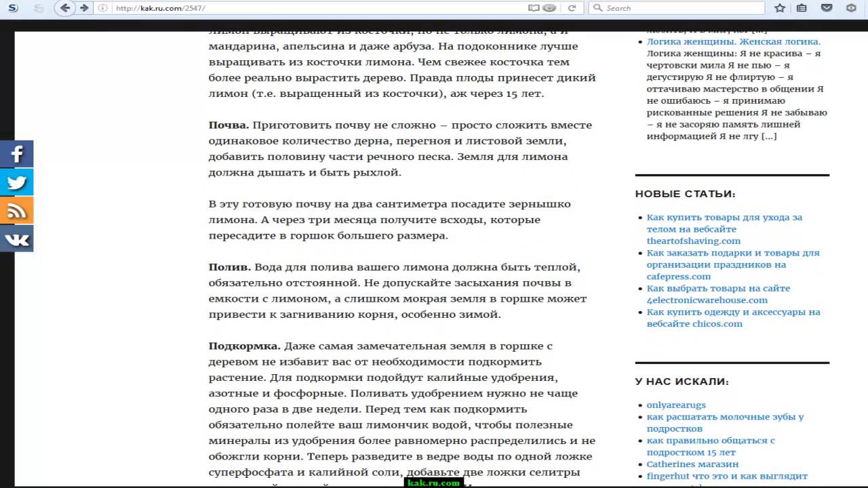The width and height of the screenshot is (868, 488).
Task: Open the bookmarks list icon
Action: point(802,8)
